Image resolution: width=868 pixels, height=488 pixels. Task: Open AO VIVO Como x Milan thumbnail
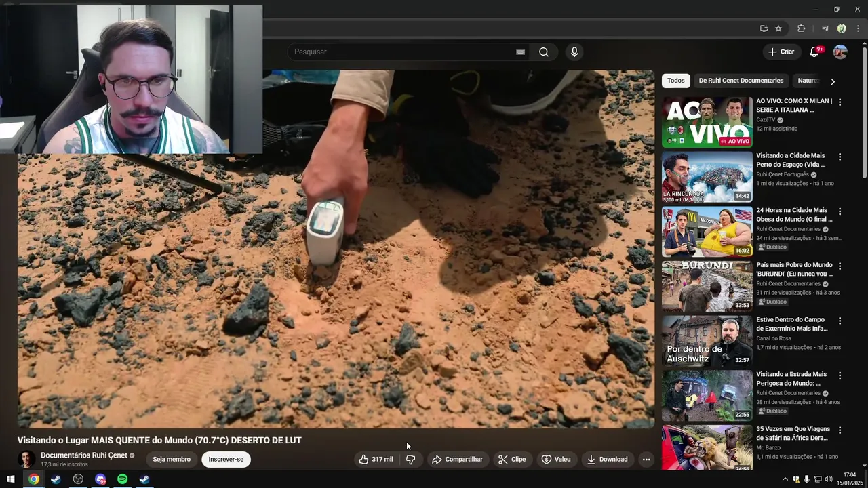707,122
